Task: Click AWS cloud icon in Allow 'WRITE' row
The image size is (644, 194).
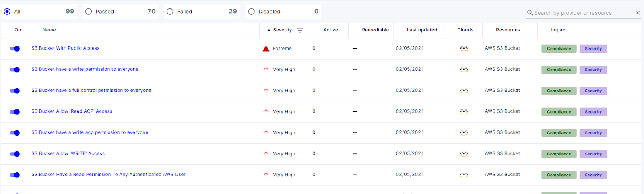Action: pyautogui.click(x=464, y=154)
